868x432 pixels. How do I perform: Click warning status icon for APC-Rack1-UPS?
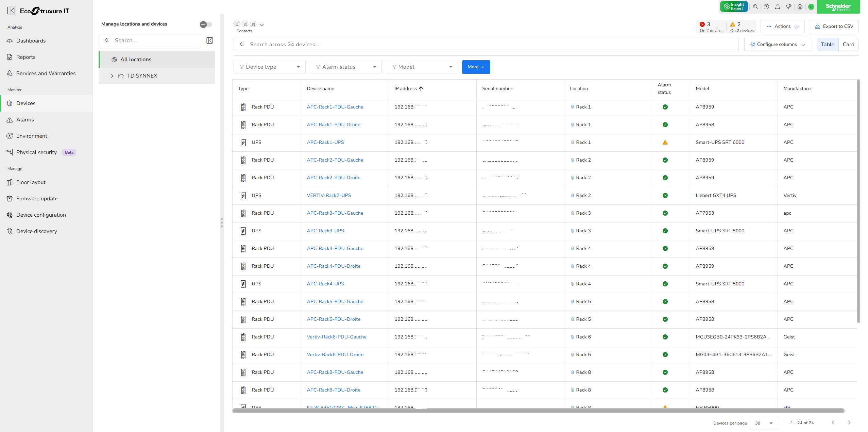pyautogui.click(x=665, y=143)
